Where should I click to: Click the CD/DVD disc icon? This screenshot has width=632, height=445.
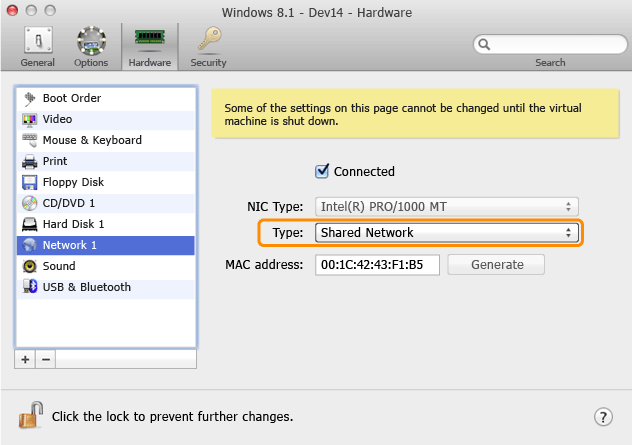pyautogui.click(x=29, y=203)
